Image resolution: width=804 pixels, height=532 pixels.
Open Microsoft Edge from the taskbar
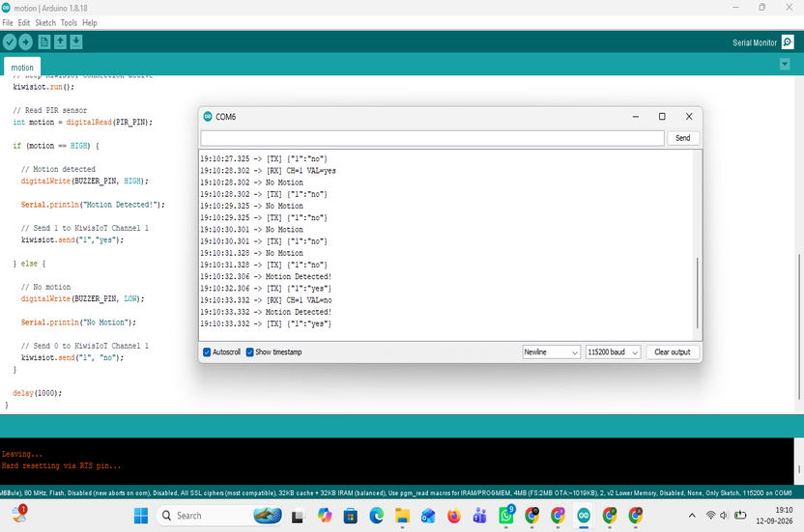tap(376, 516)
